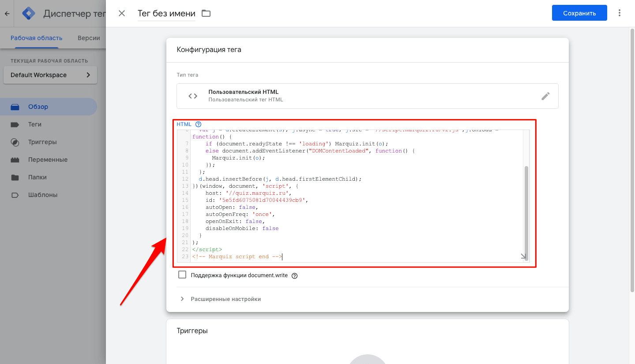Click the Шаблоны label icon
The image size is (635, 364).
point(15,195)
